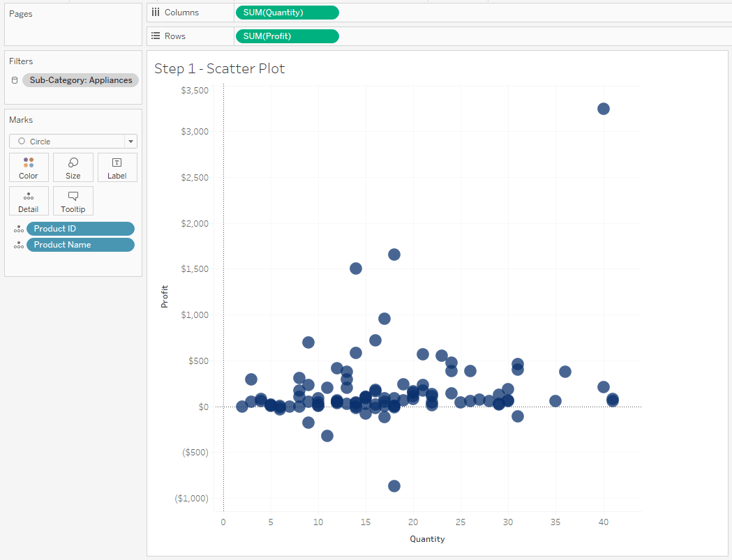Image resolution: width=732 pixels, height=560 pixels.
Task: Click the exclude icon on the Appliances filter
Action: click(14, 80)
